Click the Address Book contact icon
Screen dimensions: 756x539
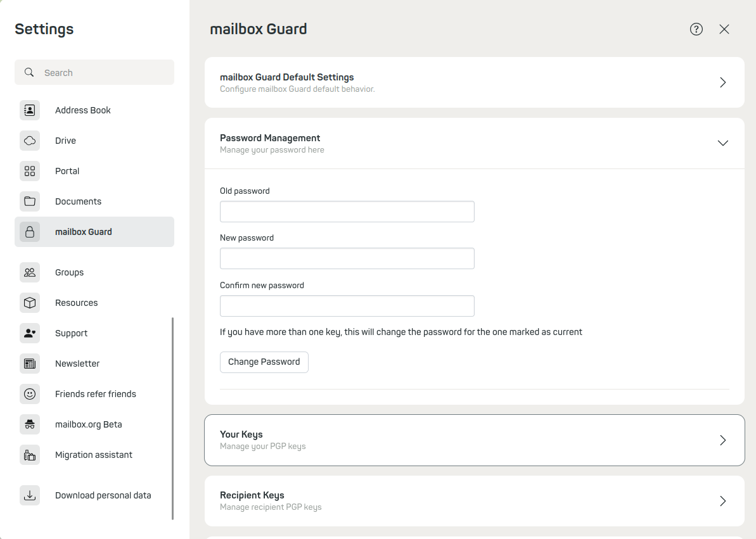point(30,110)
